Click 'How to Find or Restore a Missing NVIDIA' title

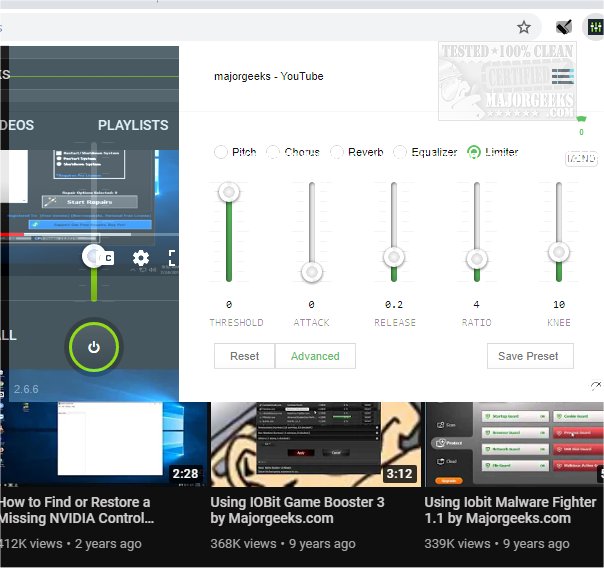(x=76, y=510)
